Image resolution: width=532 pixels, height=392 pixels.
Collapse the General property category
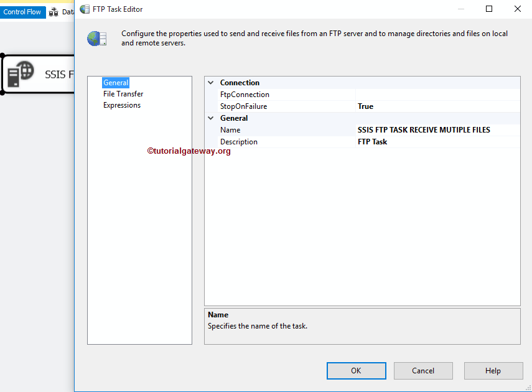coord(210,118)
